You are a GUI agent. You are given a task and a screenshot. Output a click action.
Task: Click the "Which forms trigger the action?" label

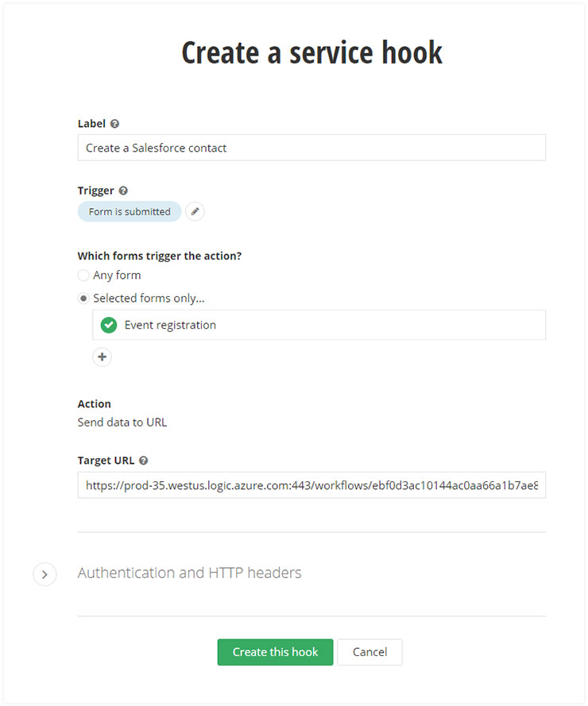coord(160,256)
